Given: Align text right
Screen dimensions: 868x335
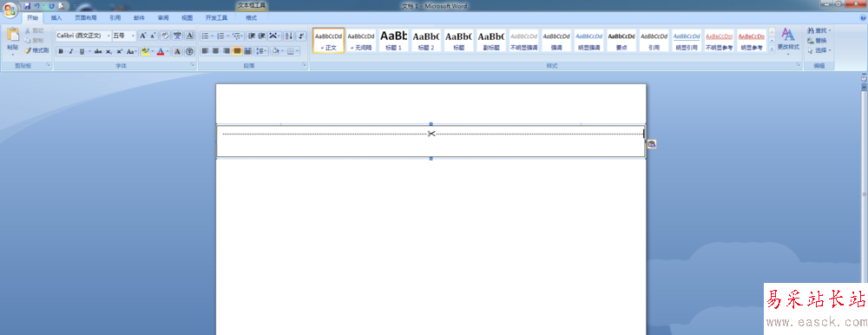Looking at the screenshot, I should (226, 51).
